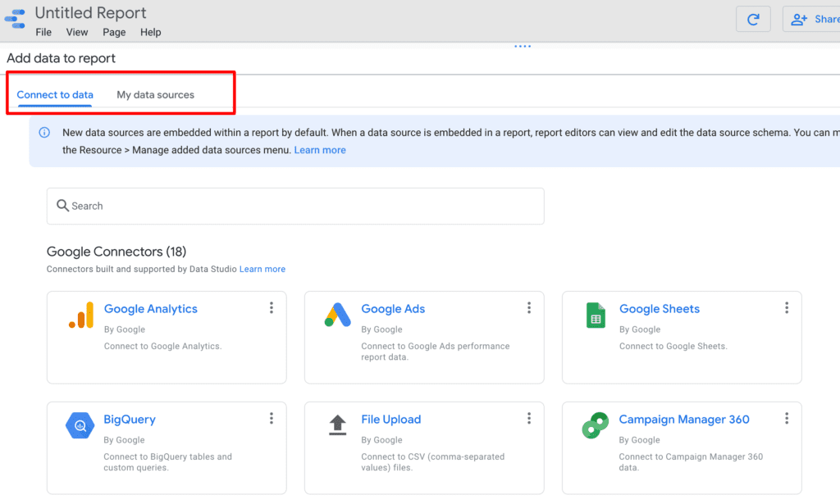
Task: Click the Data Studio logo icon
Action: (x=15, y=20)
